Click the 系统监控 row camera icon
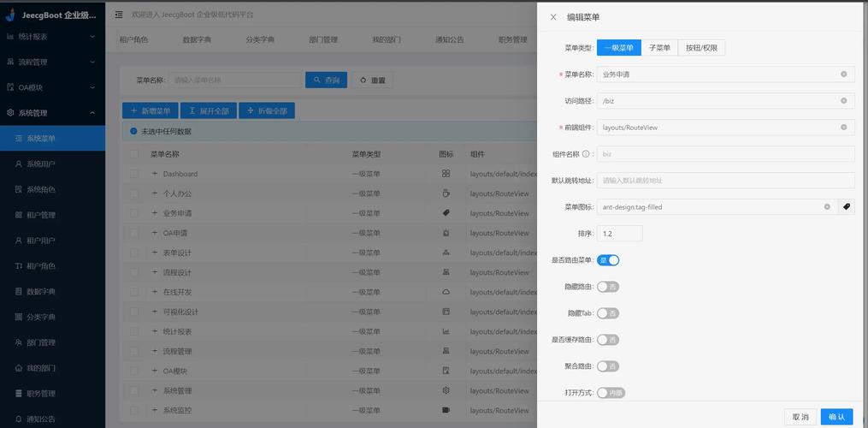Viewport: 868px width, 428px height. pos(446,410)
